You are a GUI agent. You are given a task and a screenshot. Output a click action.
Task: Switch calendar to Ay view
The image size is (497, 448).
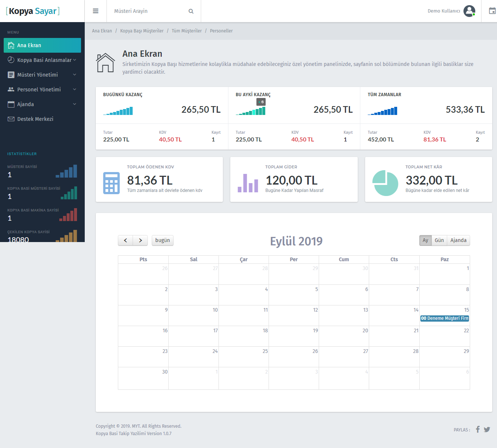[425, 240]
